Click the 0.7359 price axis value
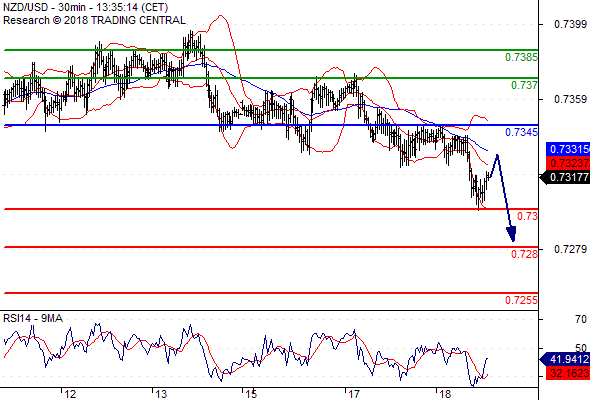 (570, 99)
